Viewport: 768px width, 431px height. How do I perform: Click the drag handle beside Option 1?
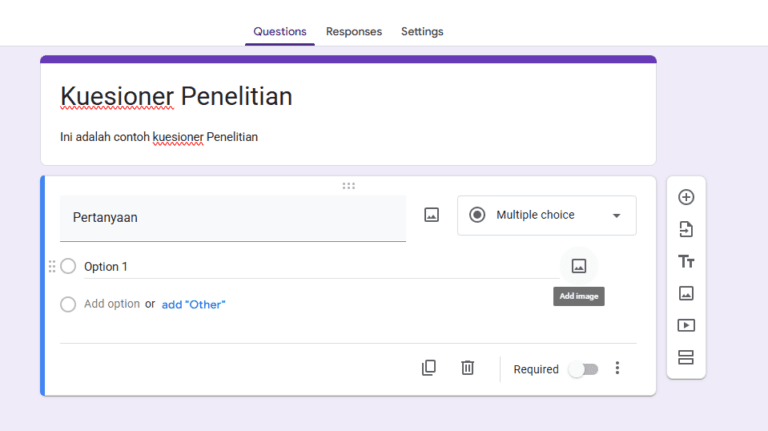[x=52, y=266]
